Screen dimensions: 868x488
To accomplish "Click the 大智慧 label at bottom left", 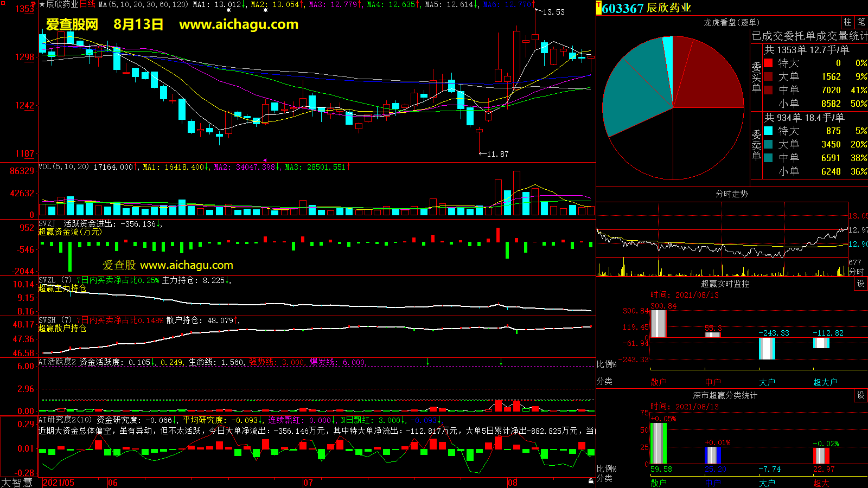I will coord(17,482).
